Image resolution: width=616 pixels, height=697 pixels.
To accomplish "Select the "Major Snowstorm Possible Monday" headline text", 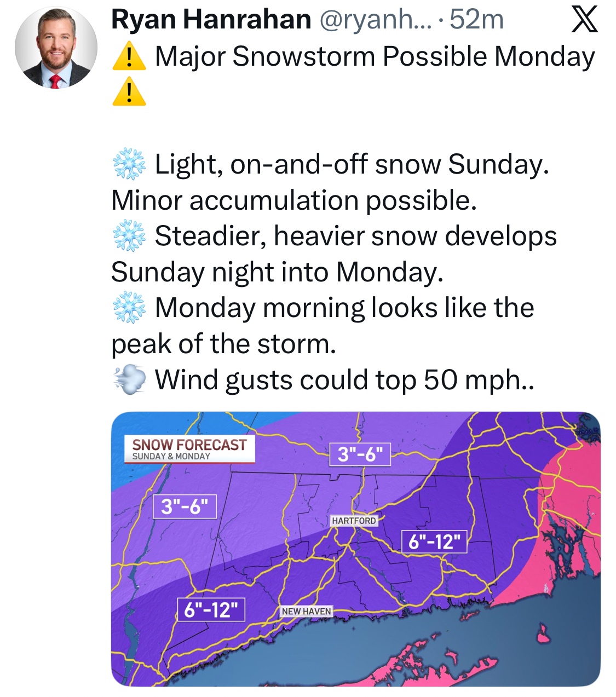I will [x=375, y=57].
